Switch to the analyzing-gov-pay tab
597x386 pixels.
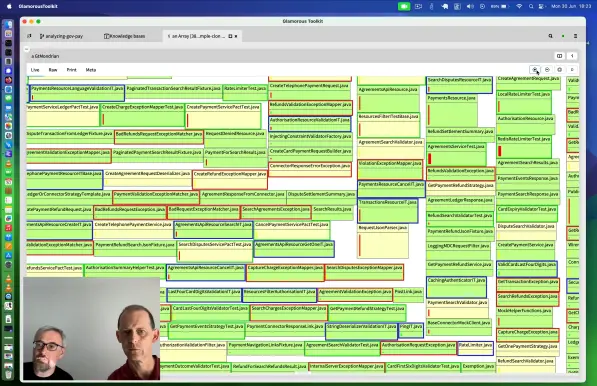point(61,36)
